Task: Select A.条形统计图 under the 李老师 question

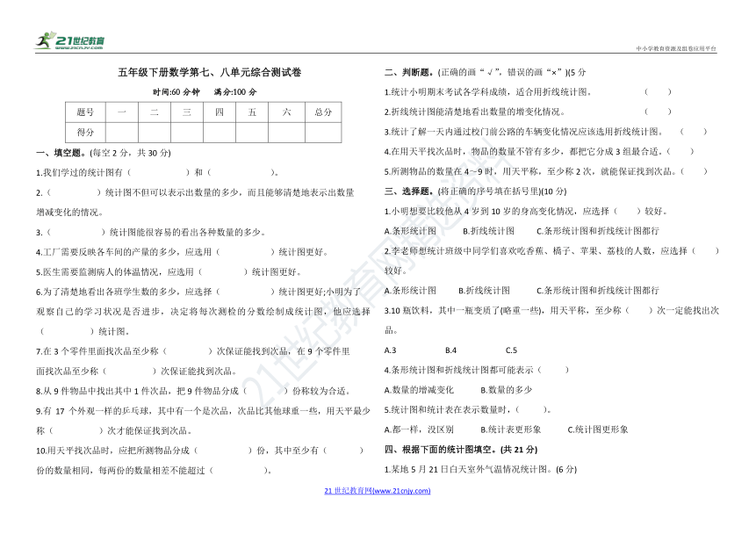Action: click(x=410, y=291)
